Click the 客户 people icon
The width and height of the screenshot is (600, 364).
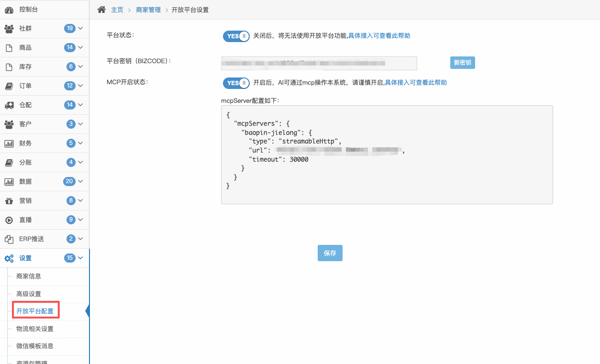click(9, 124)
